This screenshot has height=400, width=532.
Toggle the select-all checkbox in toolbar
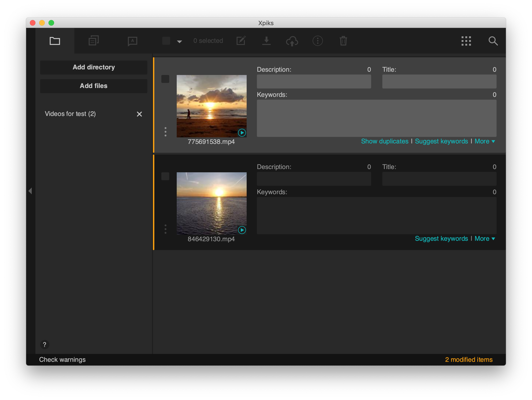(x=166, y=41)
